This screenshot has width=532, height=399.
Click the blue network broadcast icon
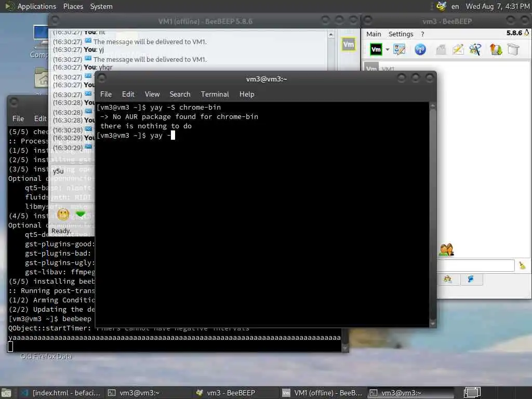tap(420, 49)
